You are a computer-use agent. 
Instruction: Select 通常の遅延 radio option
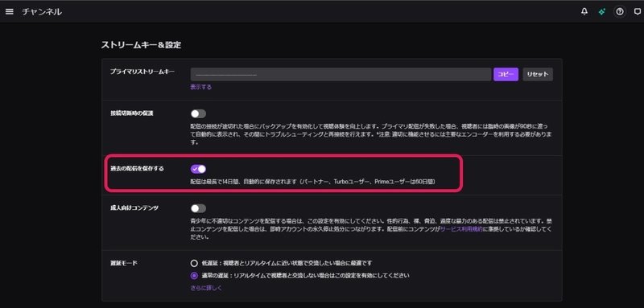tap(194, 276)
